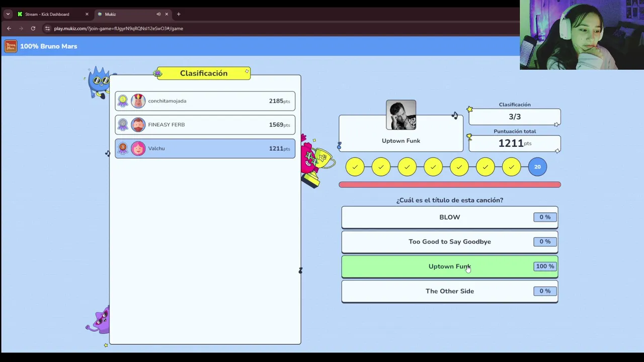Click the Uptown Funk song title under cover
Screen dimensions: 644x362
[401, 141]
